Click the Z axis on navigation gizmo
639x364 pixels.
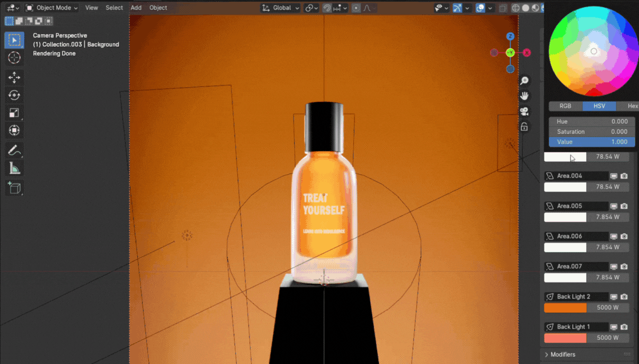pos(510,37)
